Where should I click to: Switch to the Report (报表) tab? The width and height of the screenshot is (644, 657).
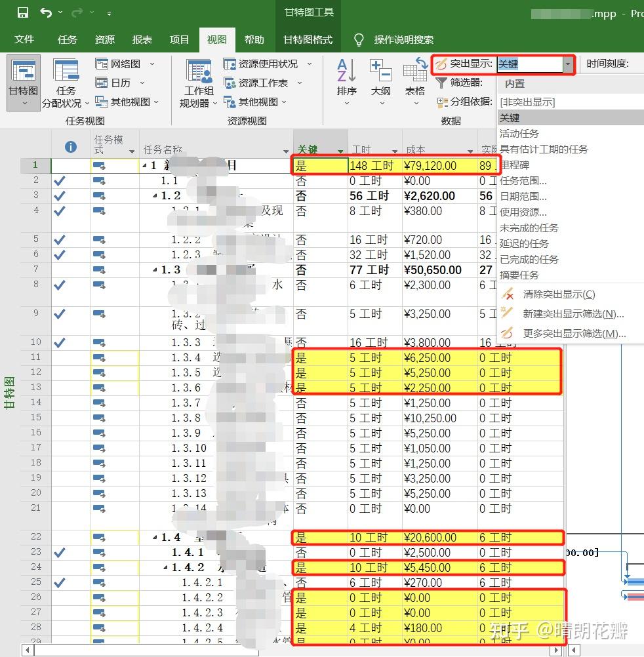(x=142, y=39)
